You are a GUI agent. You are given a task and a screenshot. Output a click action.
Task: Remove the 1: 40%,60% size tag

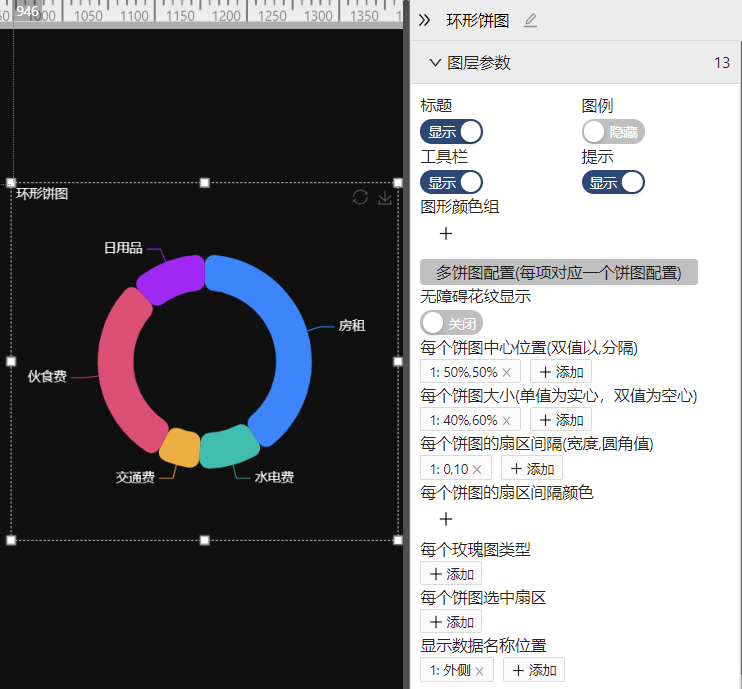coord(506,420)
